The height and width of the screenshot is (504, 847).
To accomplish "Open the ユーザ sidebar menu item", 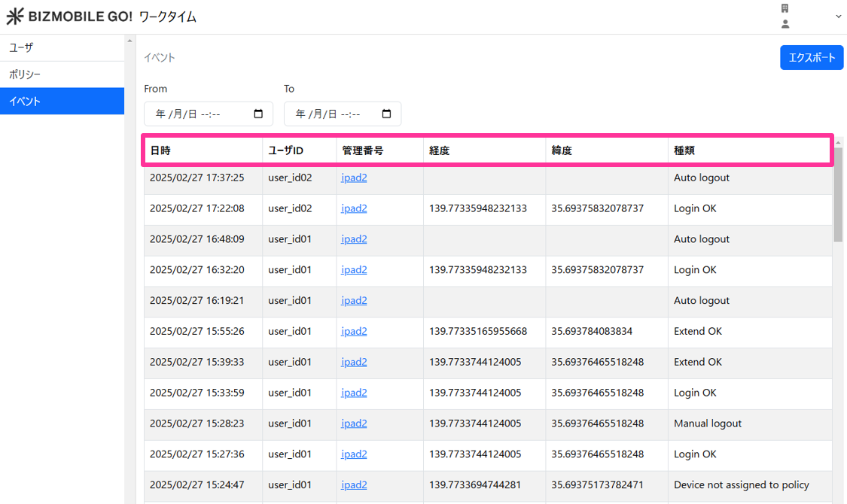I will coord(62,47).
